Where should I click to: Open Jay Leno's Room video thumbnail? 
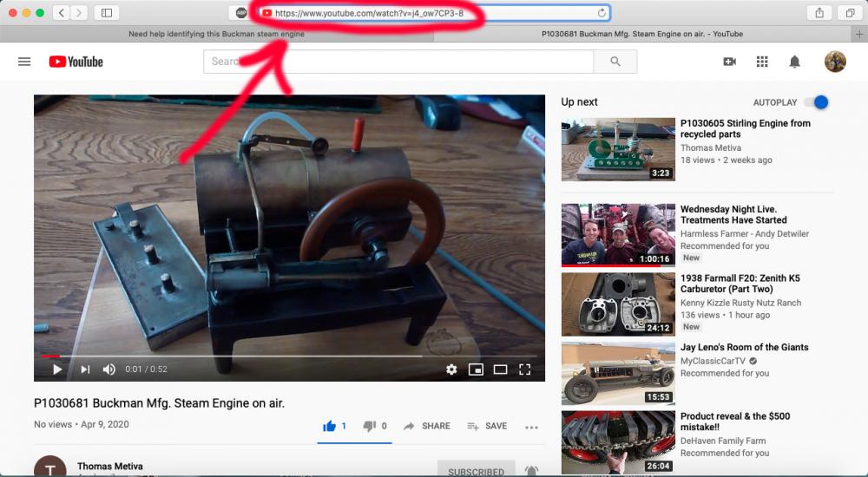coord(618,373)
